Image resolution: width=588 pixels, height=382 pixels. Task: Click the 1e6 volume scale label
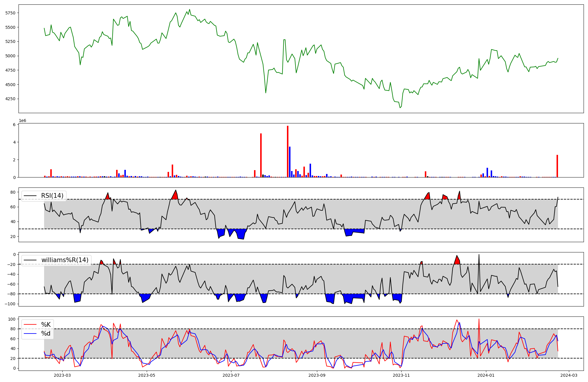click(22, 121)
